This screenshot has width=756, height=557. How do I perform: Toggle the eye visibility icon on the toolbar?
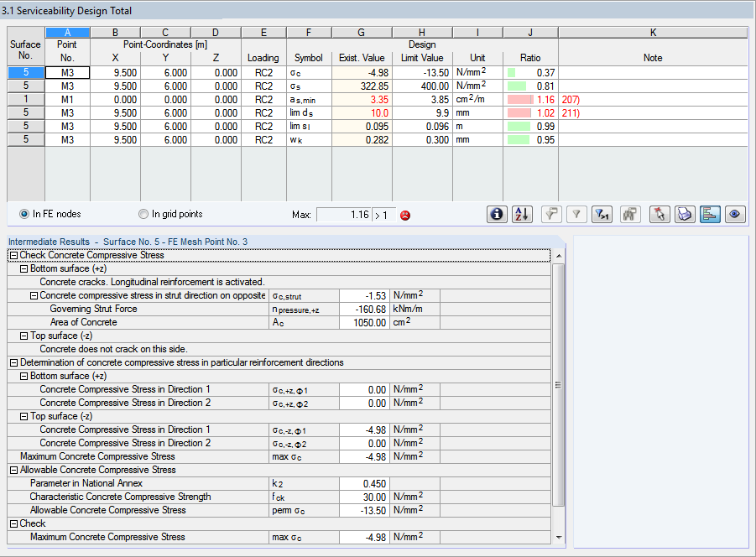735,214
